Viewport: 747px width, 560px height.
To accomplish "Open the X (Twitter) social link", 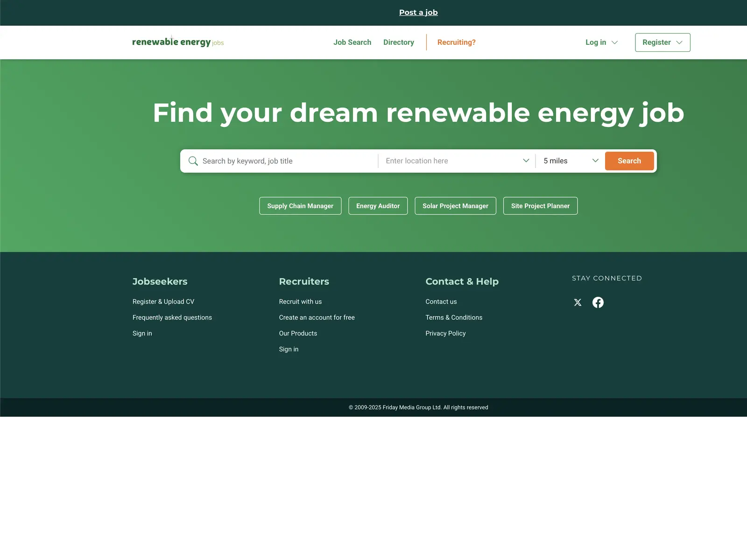I will 578,302.
